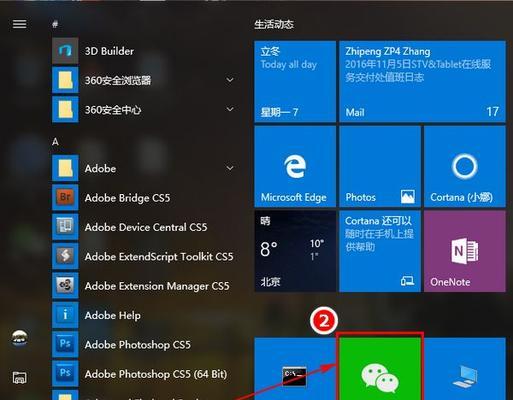Click the user account avatar
Screen dimensions: 513x400
[x=19, y=338]
